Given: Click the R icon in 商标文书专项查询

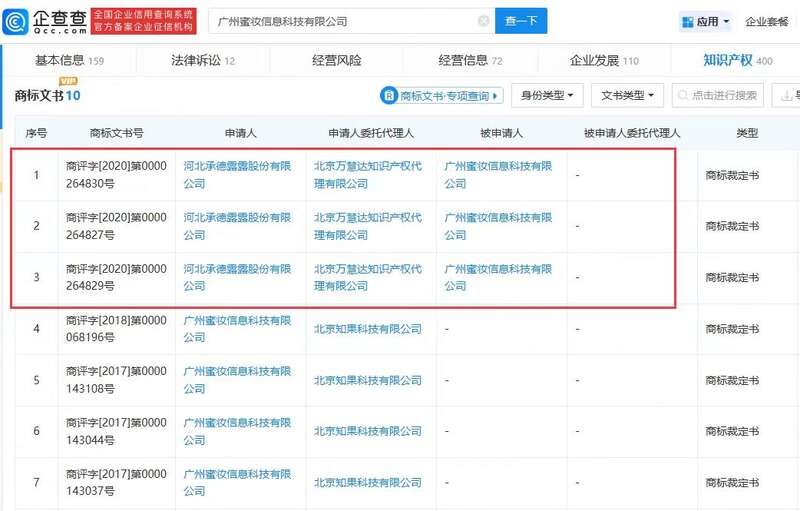Looking at the screenshot, I should coord(389,95).
